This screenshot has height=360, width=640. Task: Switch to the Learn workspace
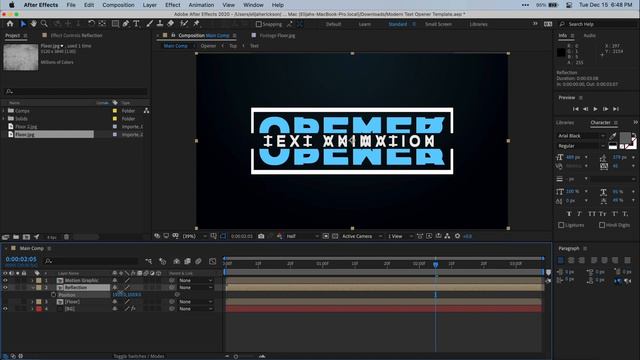click(x=364, y=24)
